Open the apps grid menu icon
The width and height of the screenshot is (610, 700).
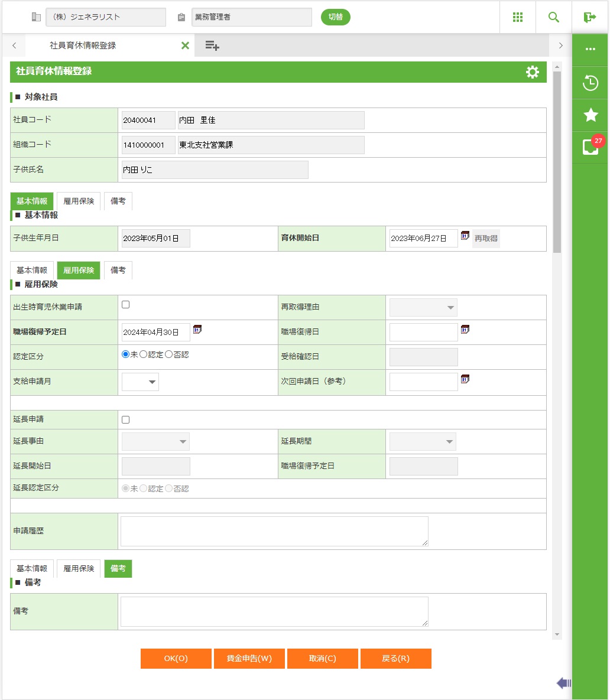518,17
